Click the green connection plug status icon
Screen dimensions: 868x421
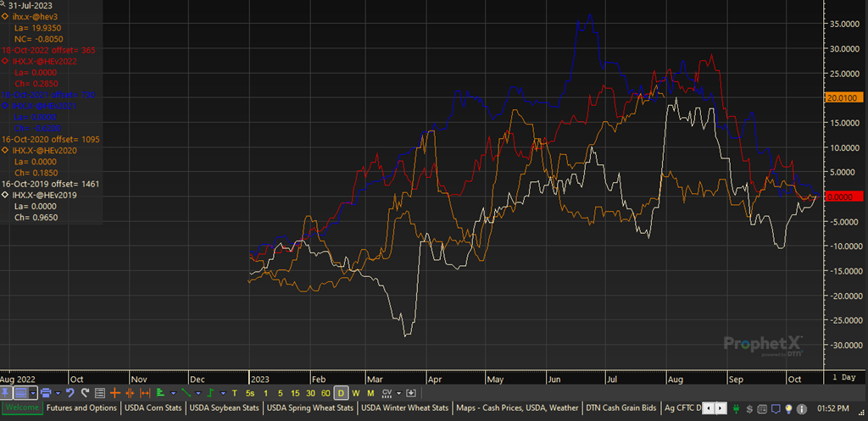737,408
